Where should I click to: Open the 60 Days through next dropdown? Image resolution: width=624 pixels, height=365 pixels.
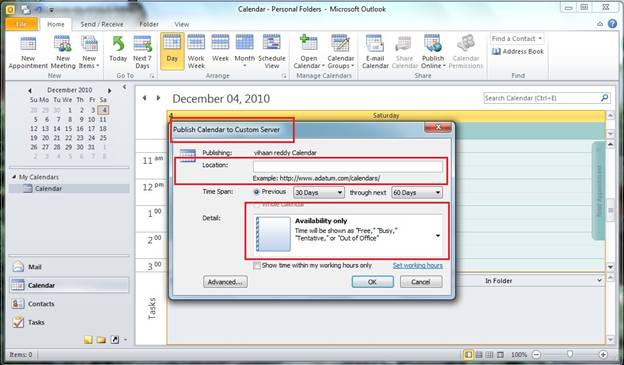417,193
